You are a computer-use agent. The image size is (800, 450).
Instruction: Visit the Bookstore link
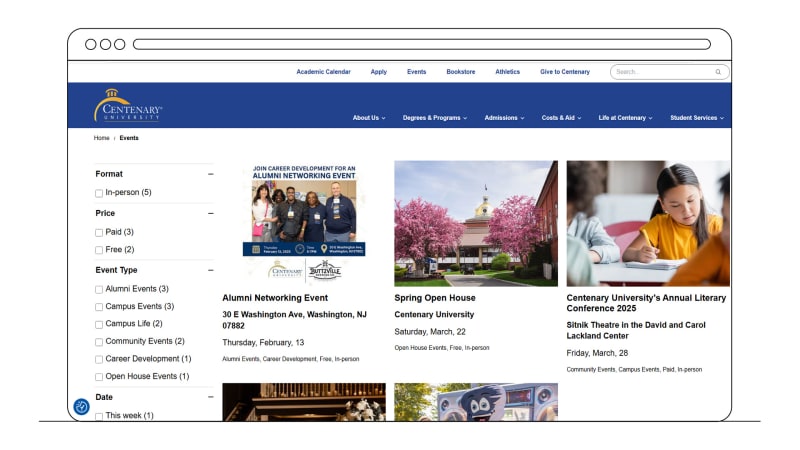[x=461, y=72]
